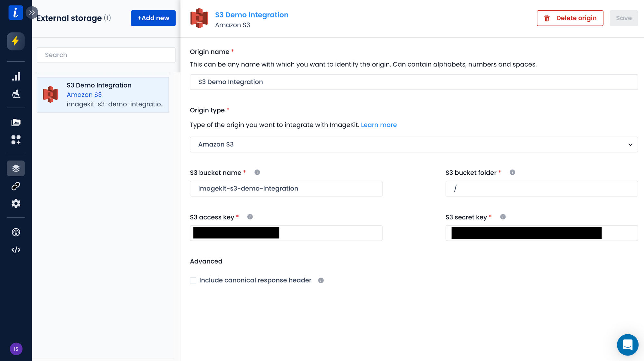The width and height of the screenshot is (644, 361).
Task: Enable Include canonical response header checkbox
Action: pyautogui.click(x=193, y=280)
